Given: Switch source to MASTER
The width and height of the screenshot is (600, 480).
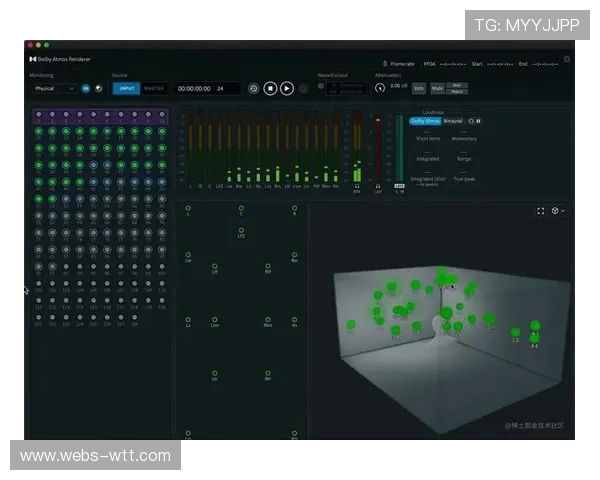Looking at the screenshot, I should coord(154,88).
